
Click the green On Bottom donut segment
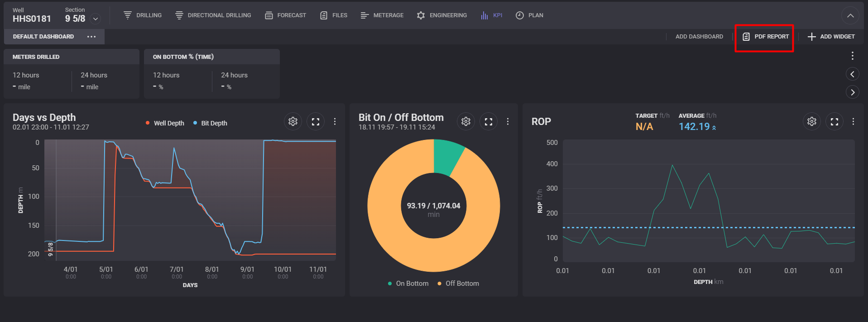(447, 156)
